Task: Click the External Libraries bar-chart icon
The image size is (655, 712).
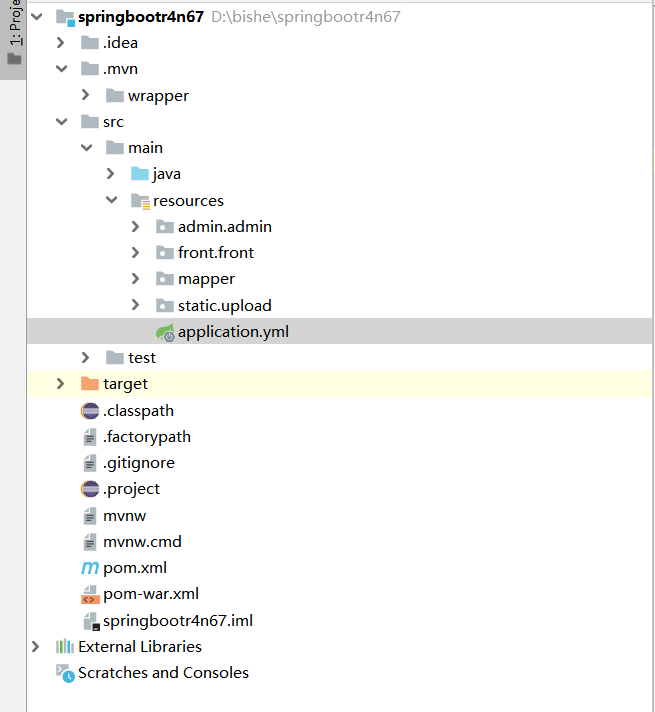Action: (x=65, y=647)
